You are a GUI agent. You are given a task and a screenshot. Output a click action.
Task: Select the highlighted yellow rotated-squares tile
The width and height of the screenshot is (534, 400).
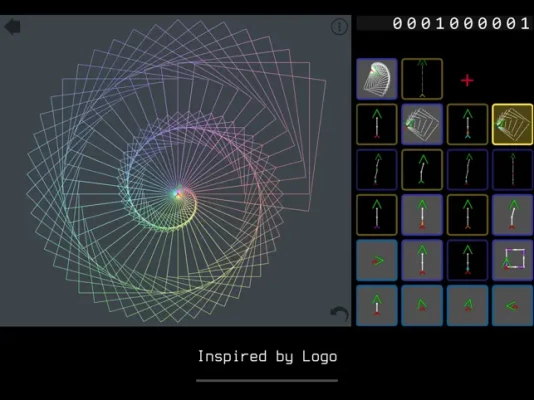[x=513, y=124]
